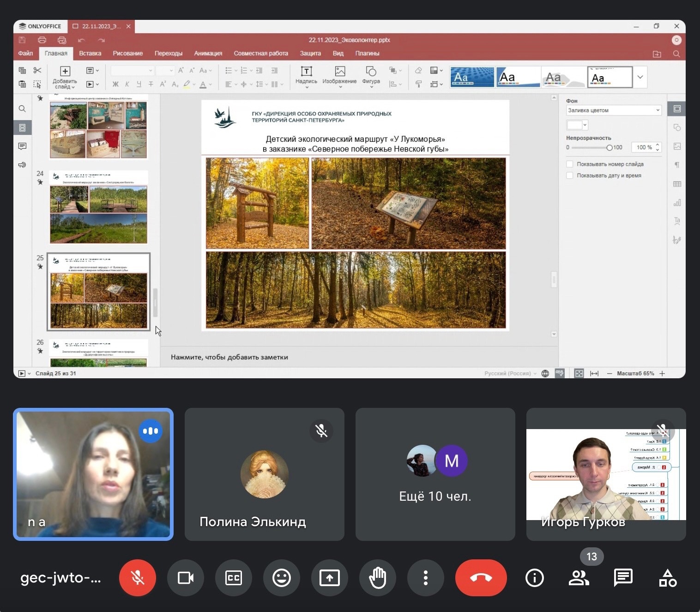Open meeting chat icon
The width and height of the screenshot is (700, 612).
(x=623, y=578)
